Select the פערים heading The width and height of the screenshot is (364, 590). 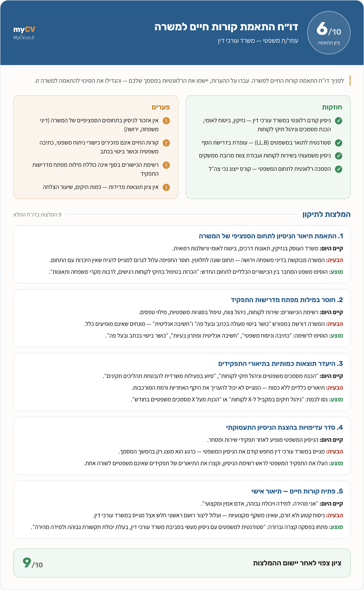coord(161,107)
